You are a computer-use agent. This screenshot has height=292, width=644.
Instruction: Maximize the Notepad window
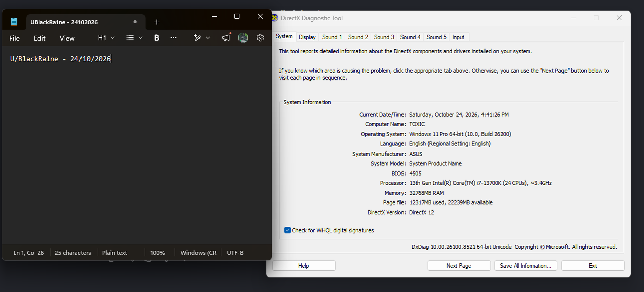pyautogui.click(x=237, y=16)
